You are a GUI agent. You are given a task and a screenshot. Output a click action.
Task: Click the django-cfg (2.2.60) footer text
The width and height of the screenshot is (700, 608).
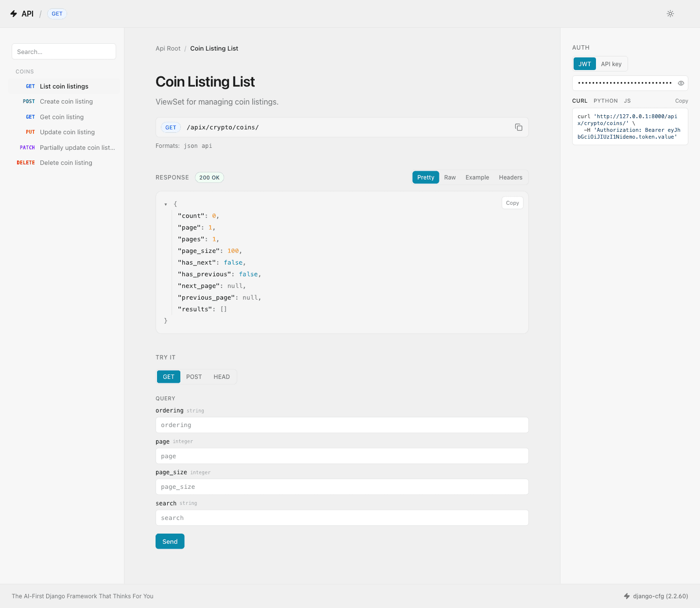click(x=660, y=596)
